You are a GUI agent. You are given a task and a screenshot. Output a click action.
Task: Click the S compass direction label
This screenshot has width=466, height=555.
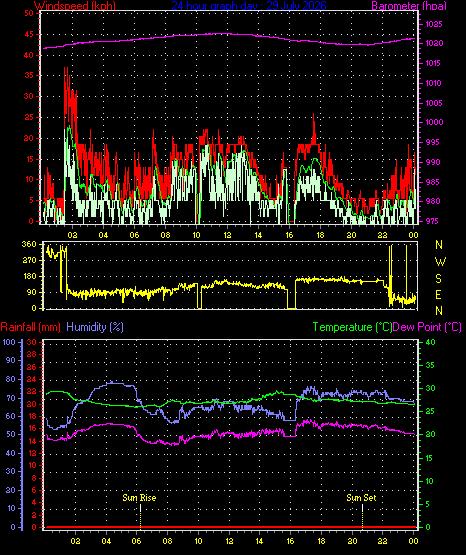point(438,279)
